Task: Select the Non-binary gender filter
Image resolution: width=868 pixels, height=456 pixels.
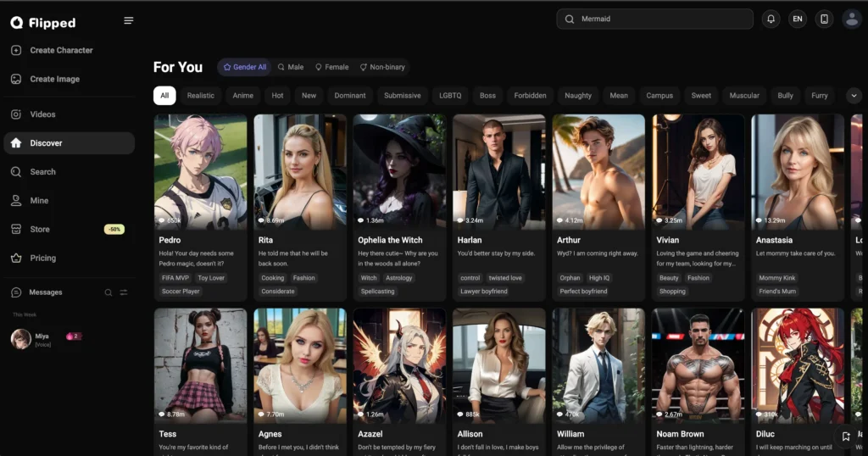Action: (x=382, y=67)
